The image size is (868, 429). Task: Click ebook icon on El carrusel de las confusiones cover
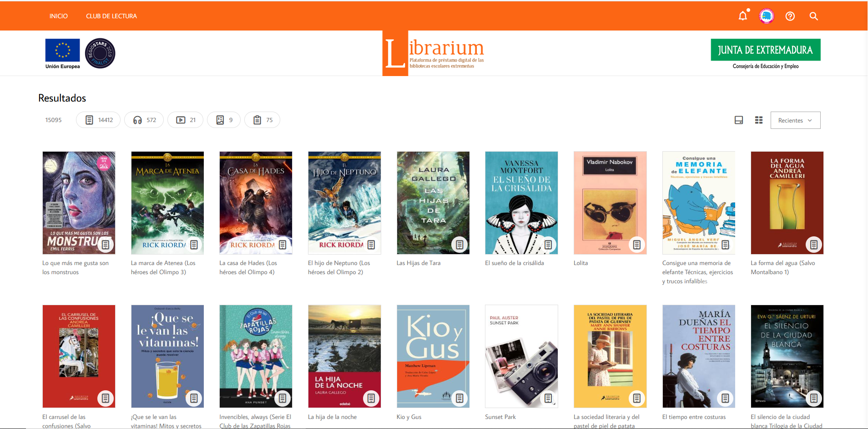pyautogui.click(x=106, y=398)
